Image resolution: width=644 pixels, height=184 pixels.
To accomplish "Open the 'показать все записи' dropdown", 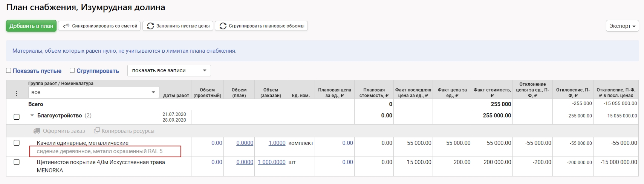I will point(169,70).
